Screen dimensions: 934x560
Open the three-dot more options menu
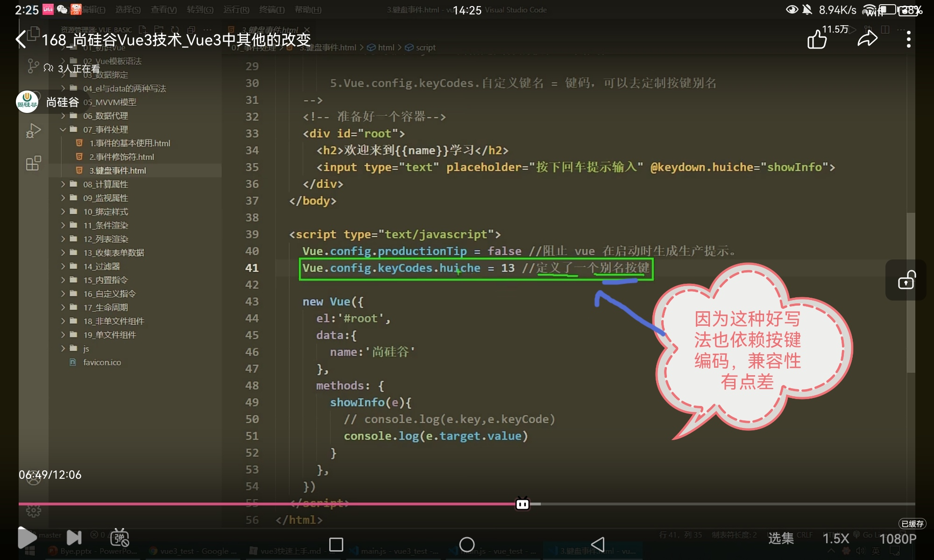click(908, 39)
